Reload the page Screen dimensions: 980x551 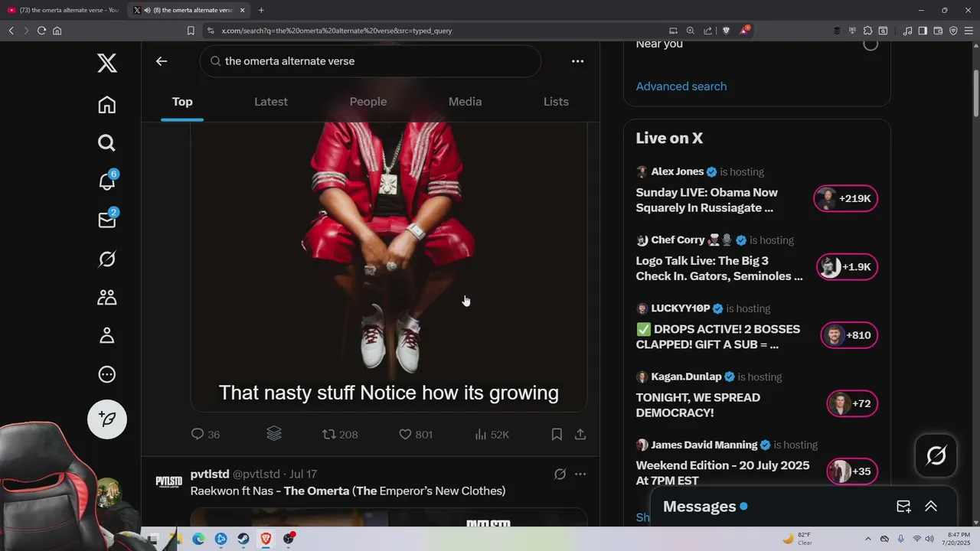[41, 31]
